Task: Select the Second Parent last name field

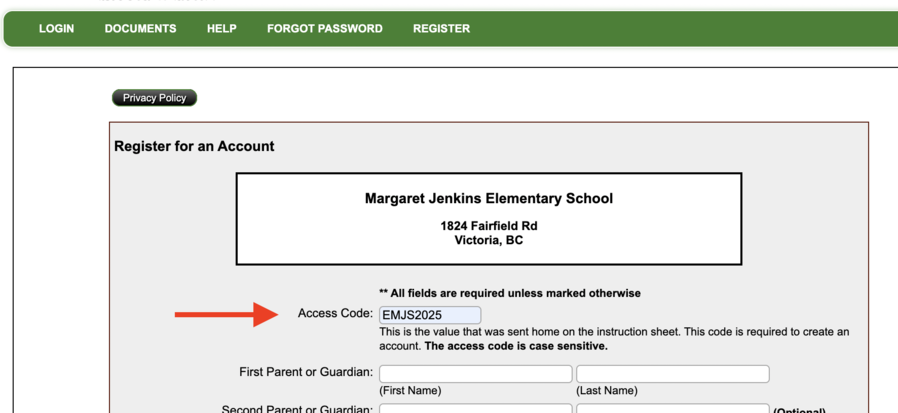Action: click(672, 408)
